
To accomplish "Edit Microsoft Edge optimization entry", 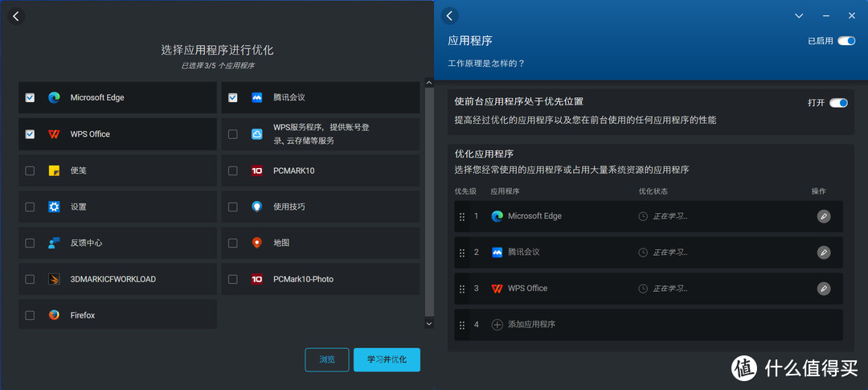I will [824, 216].
